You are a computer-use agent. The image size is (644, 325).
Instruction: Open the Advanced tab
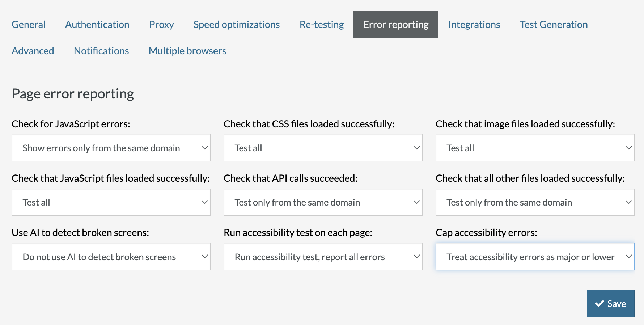pyautogui.click(x=33, y=51)
